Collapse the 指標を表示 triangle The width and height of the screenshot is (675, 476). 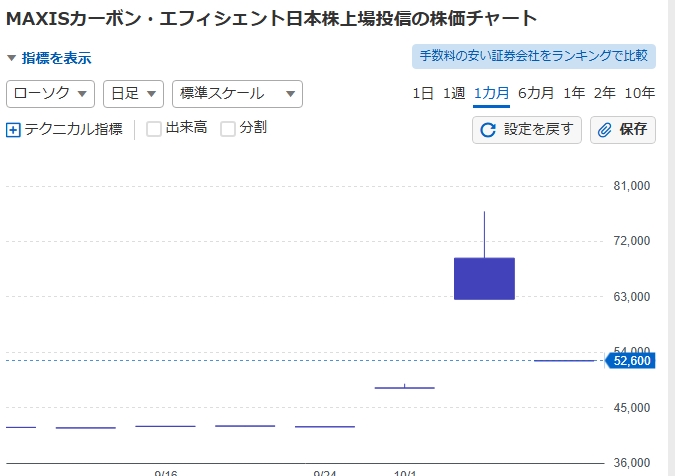pos(11,58)
